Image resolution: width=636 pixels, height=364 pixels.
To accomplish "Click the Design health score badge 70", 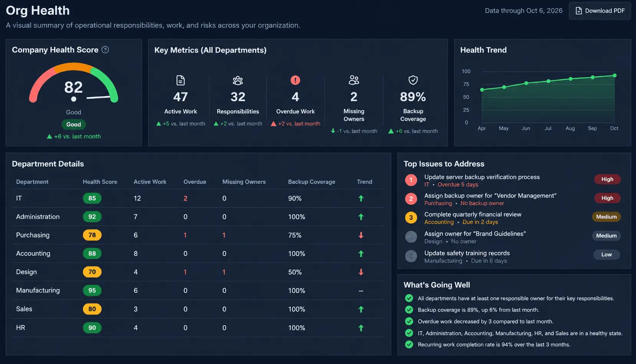I will tap(92, 272).
